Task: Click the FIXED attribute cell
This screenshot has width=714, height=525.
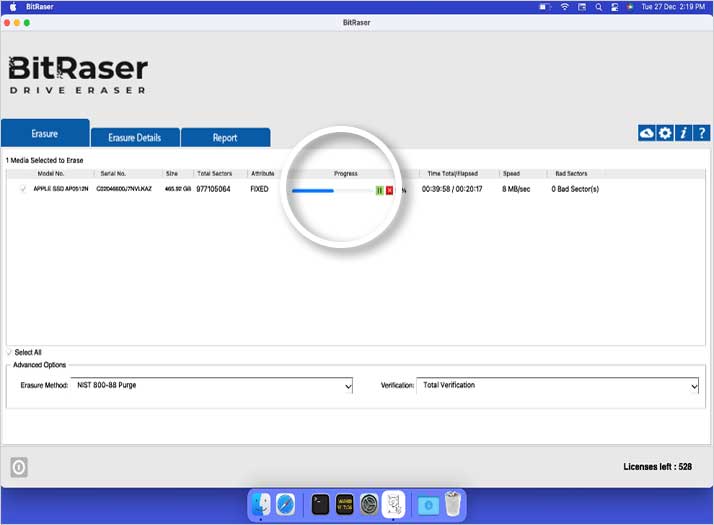Action: 259,189
